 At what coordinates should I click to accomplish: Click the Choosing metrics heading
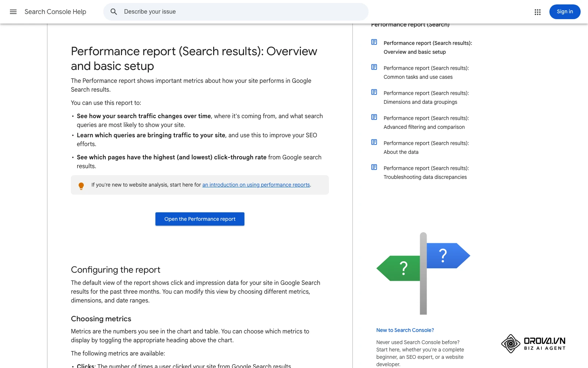[x=101, y=319]
